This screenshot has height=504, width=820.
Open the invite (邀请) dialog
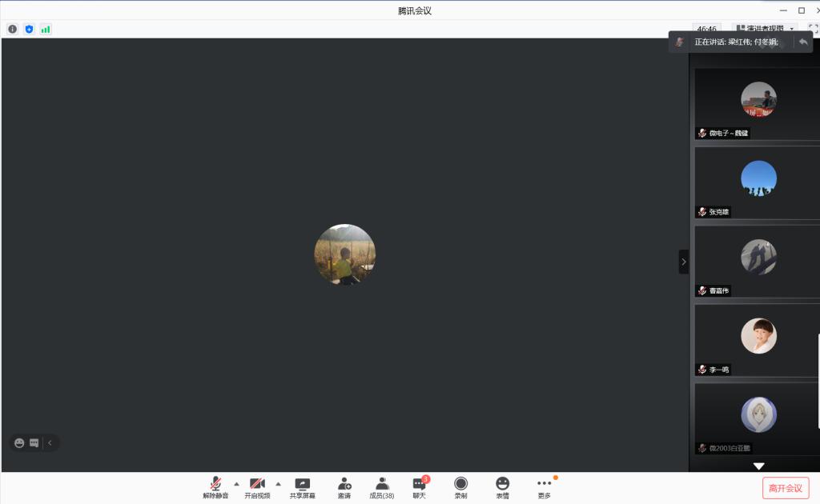pos(344,487)
